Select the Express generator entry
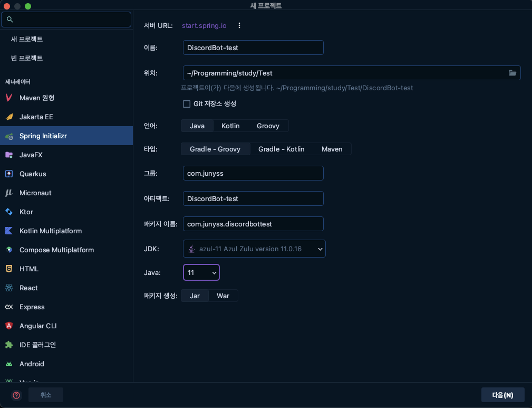This screenshot has width=532, height=408. pyautogui.click(x=66, y=307)
